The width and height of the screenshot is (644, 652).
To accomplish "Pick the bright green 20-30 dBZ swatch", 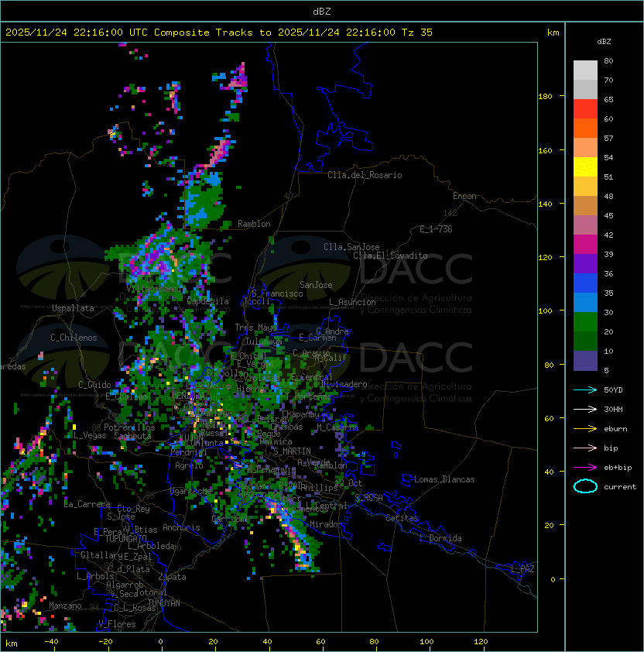I will 585,322.
